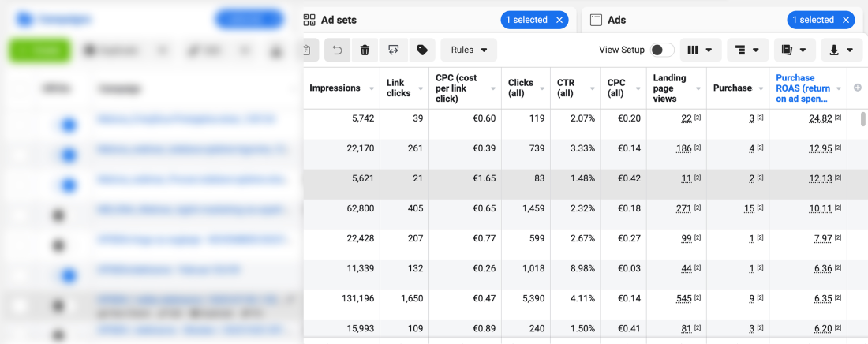
Task: Click the black tag label icon
Action: (422, 50)
